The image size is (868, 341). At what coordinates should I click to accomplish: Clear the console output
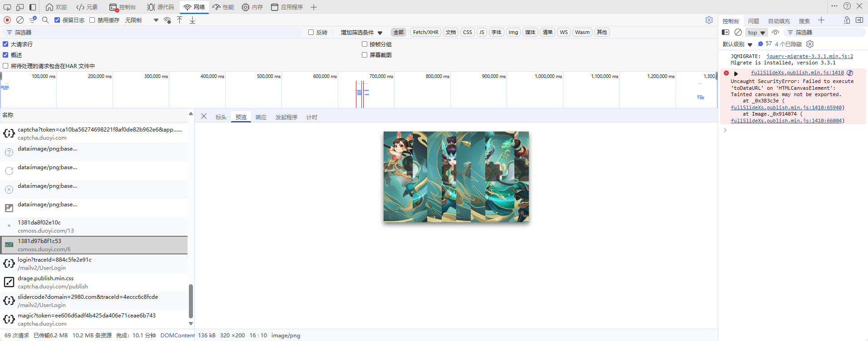pyautogui.click(x=738, y=32)
